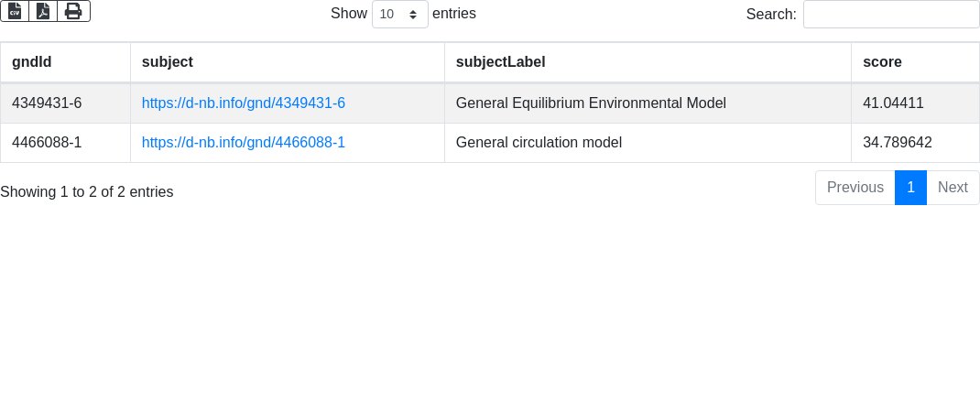Sort by score column header
The height and width of the screenshot is (412, 980).
tap(915, 62)
